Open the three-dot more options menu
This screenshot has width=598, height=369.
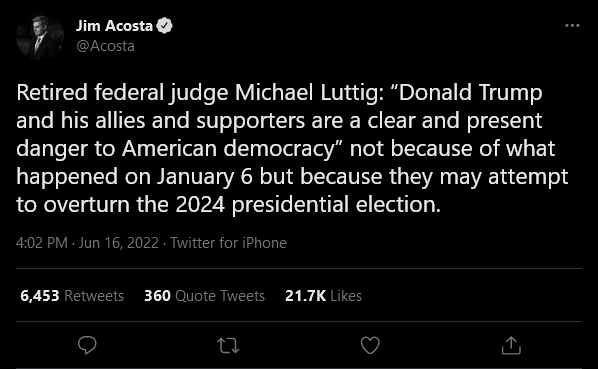(572, 26)
